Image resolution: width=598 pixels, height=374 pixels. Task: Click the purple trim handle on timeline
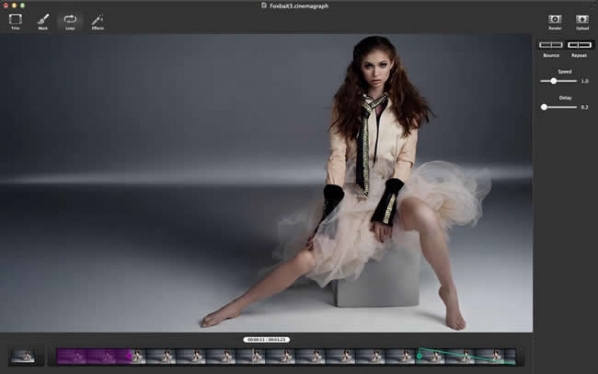coord(130,356)
